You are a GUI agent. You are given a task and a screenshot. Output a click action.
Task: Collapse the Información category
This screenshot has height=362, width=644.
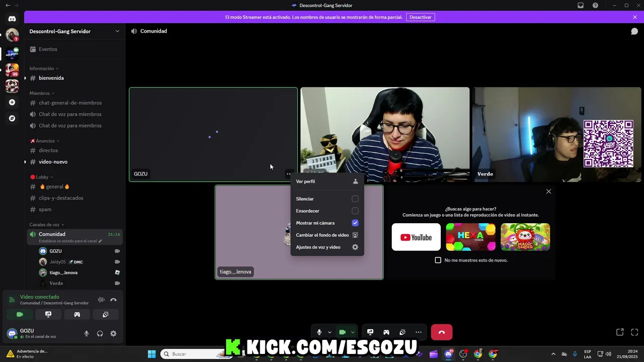click(x=44, y=68)
